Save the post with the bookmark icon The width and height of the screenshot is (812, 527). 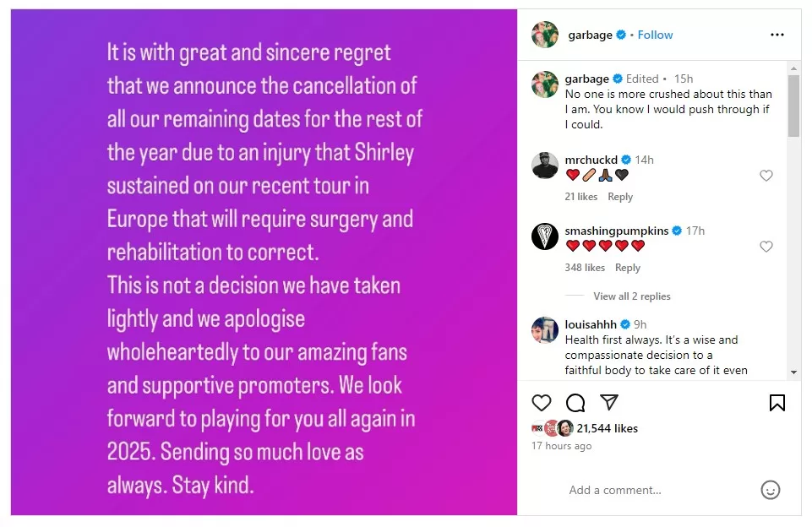click(777, 403)
